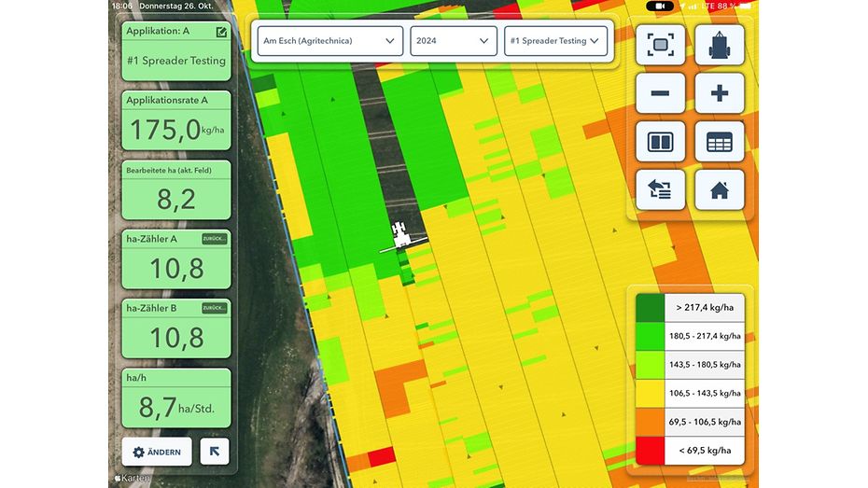Open the table view icon

point(719,142)
